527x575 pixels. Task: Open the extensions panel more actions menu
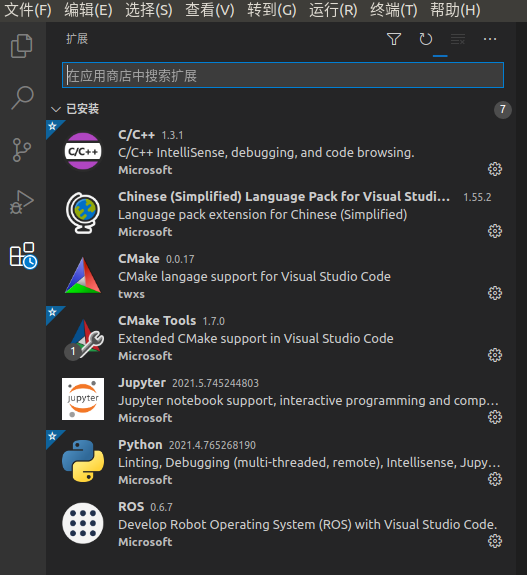coord(490,39)
